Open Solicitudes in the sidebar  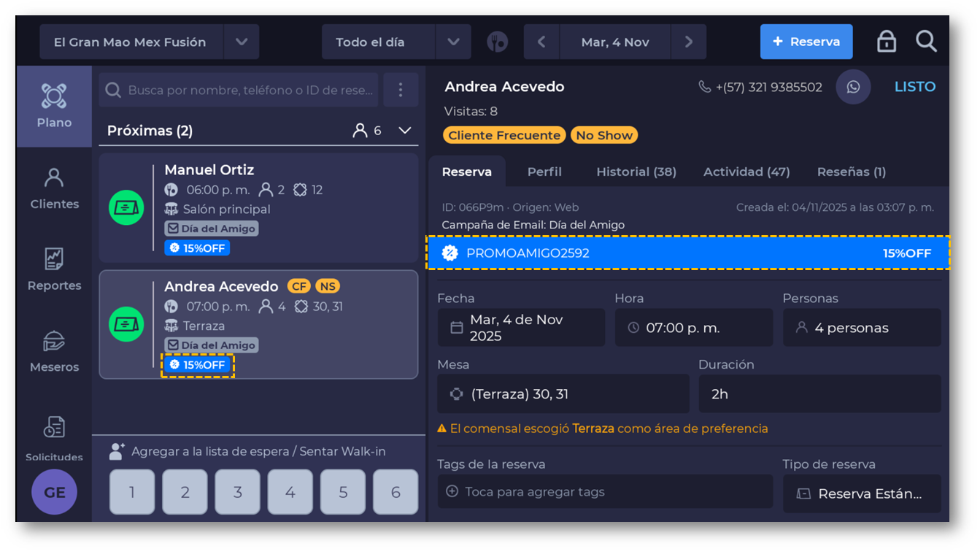(x=54, y=438)
